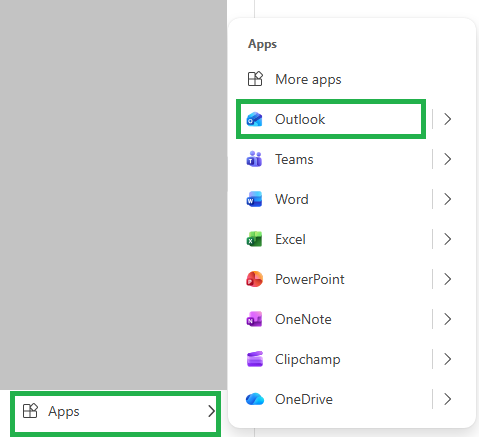Expand the Excel submenu arrow
Image resolution: width=479 pixels, height=437 pixels.
pos(448,239)
